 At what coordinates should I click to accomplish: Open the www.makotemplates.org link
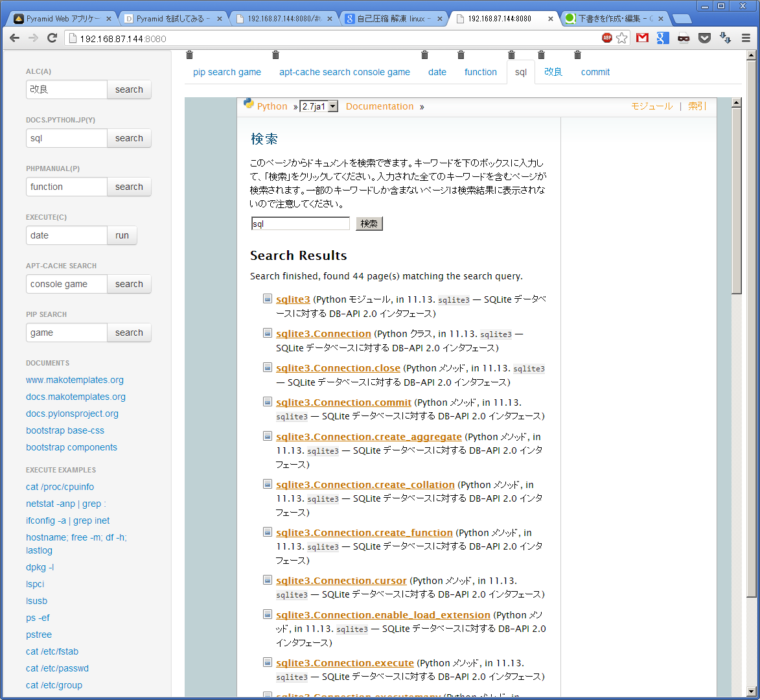click(x=75, y=380)
